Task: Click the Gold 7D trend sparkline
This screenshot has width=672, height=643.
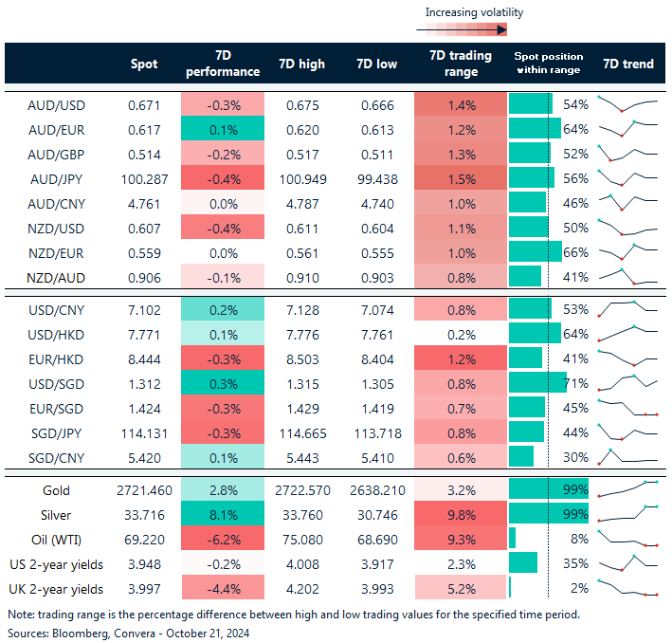Action: [627, 490]
